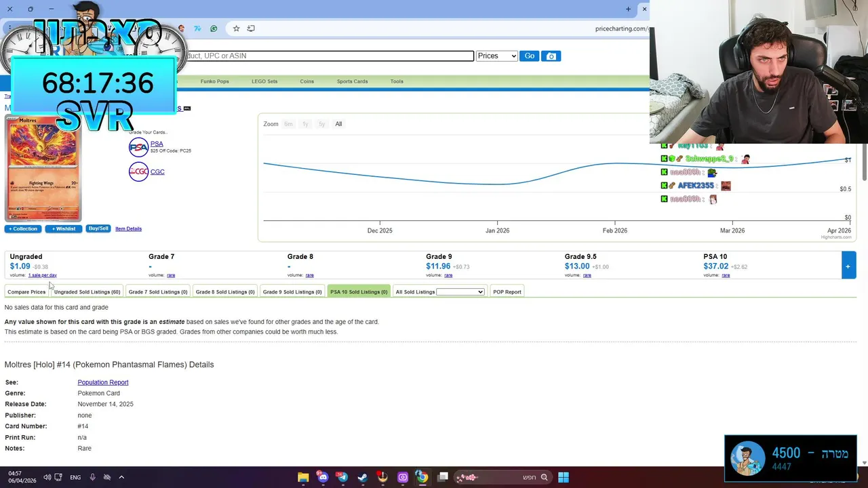Click the install app icon in address bar
The height and width of the screenshot is (488, 868).
pos(251,28)
